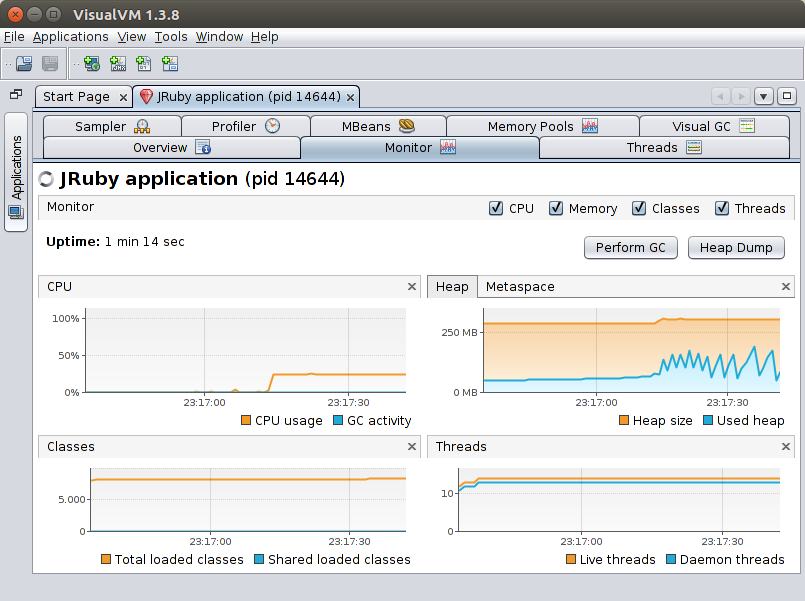Switch to the Metaspace tab
805x601 pixels.
click(520, 286)
